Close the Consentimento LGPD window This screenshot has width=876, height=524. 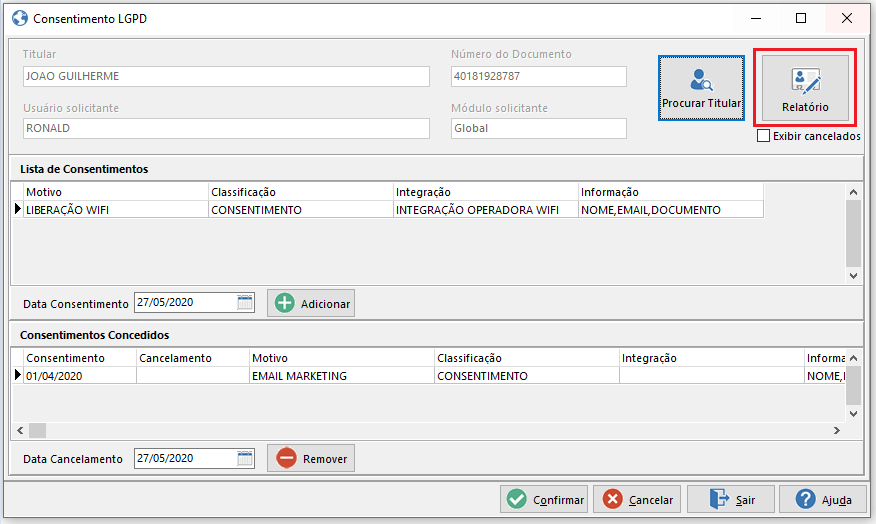click(846, 18)
